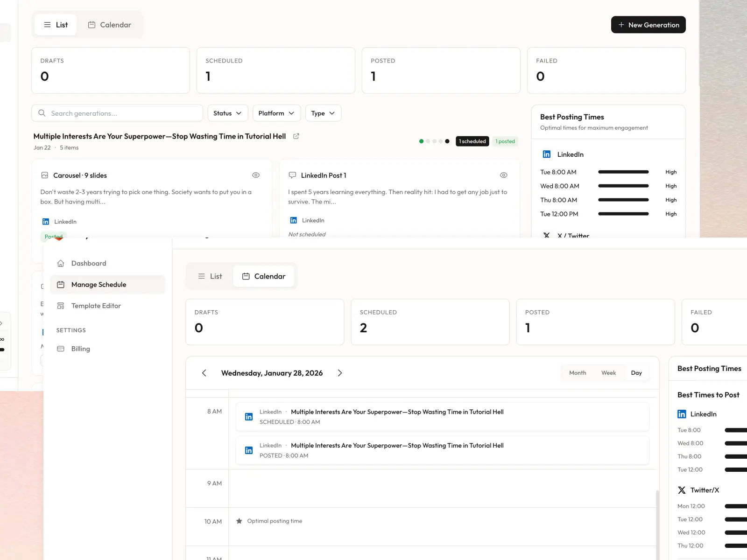Click the Search generations input field

coord(117,113)
